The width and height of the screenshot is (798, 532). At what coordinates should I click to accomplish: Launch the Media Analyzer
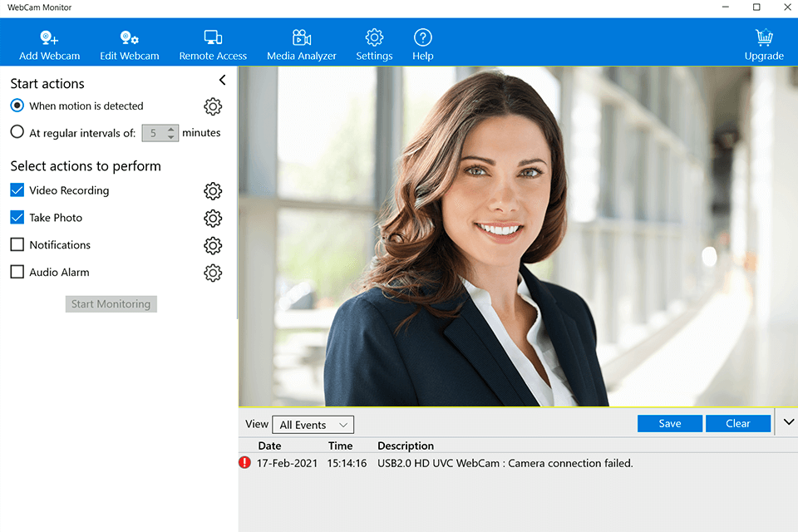click(301, 45)
